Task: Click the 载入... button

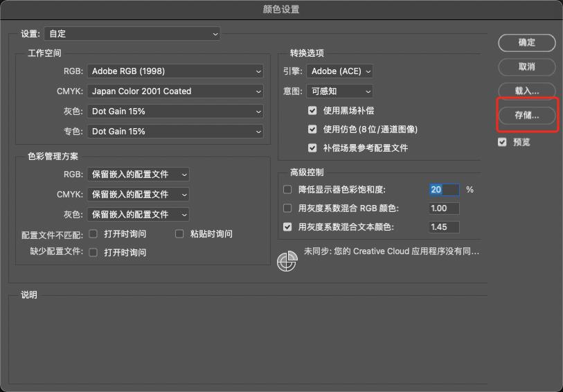Action: 527,91
